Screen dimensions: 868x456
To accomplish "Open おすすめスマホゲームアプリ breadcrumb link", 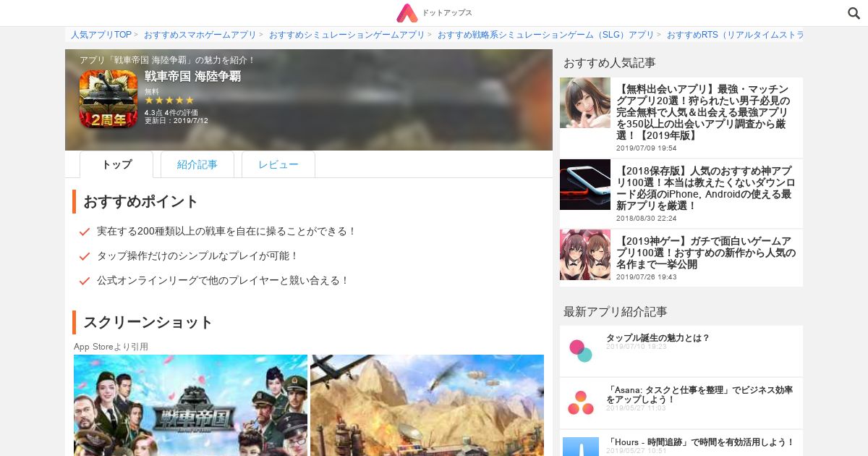I will coord(200,35).
